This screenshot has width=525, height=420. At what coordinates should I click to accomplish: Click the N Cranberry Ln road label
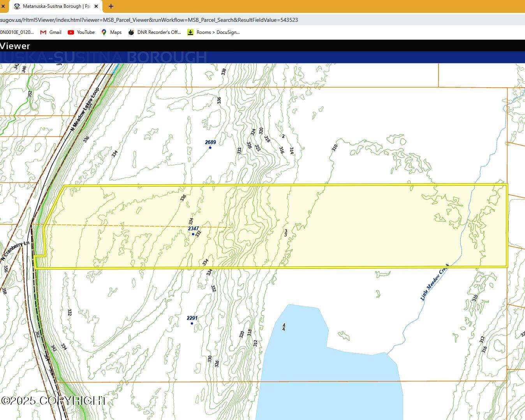15,251
